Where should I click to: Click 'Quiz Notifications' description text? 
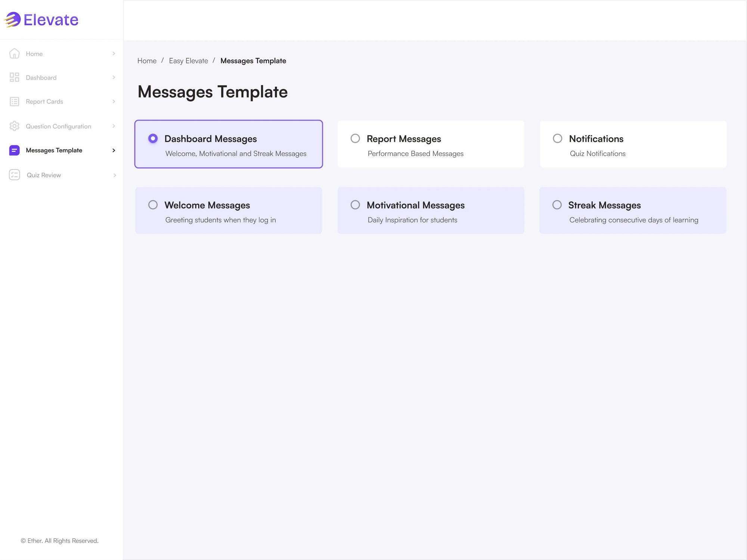pyautogui.click(x=598, y=153)
